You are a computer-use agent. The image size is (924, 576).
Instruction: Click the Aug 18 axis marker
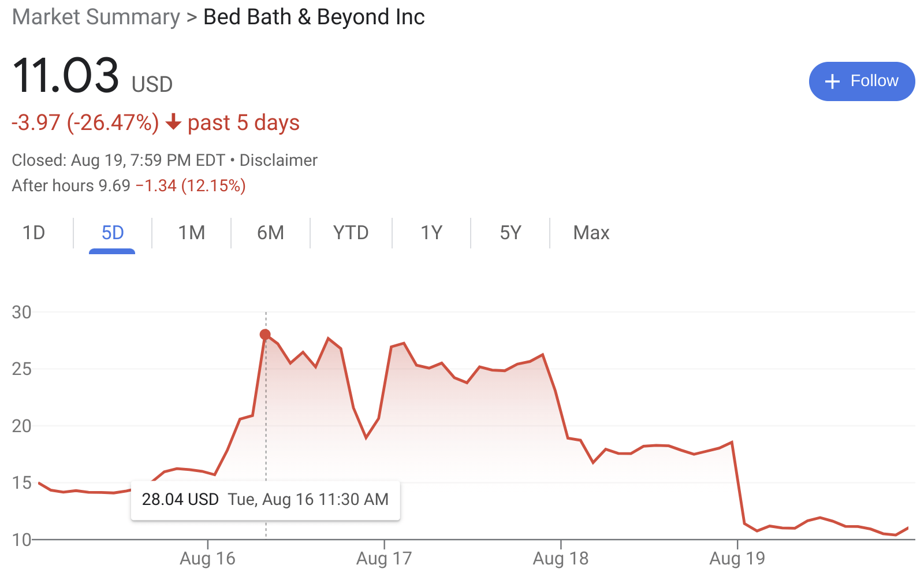click(561, 558)
